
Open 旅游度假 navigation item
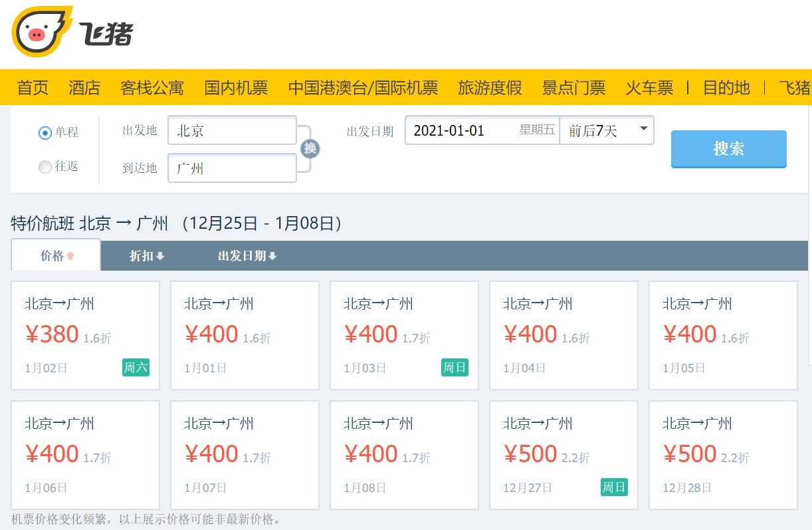[x=490, y=88]
